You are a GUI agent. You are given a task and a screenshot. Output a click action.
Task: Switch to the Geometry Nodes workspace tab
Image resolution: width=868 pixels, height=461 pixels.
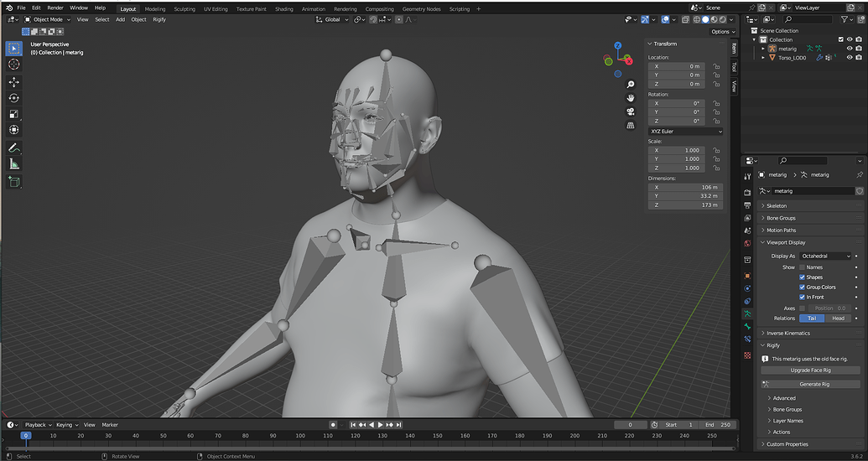click(x=423, y=9)
